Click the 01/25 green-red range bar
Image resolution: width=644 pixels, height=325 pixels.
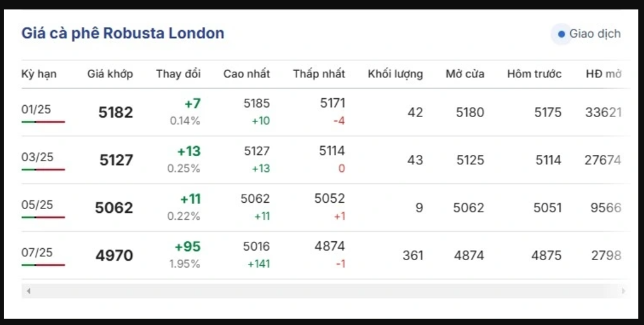coord(43,122)
